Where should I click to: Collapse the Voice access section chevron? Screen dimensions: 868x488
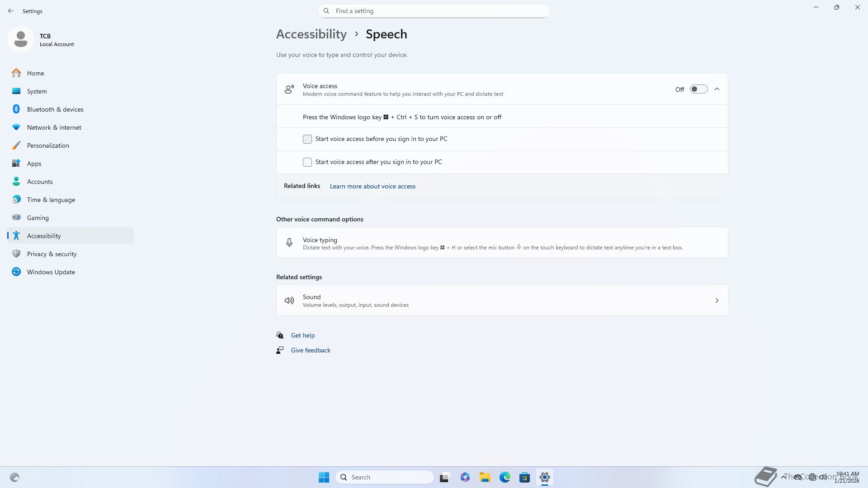[717, 89]
